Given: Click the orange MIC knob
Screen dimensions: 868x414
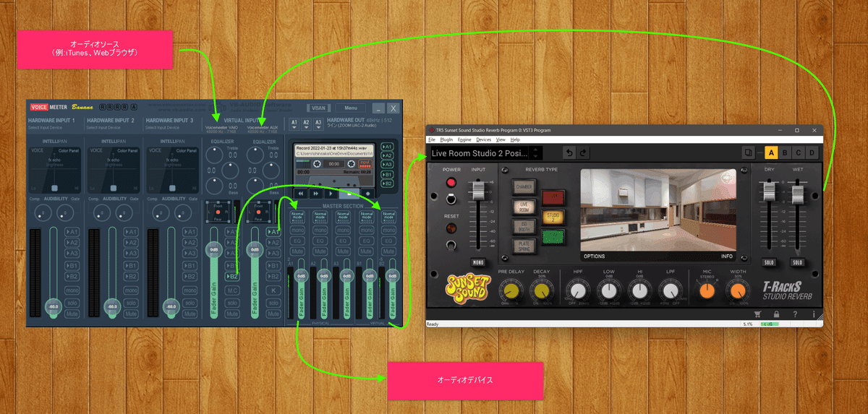Looking at the screenshot, I should click(707, 291).
